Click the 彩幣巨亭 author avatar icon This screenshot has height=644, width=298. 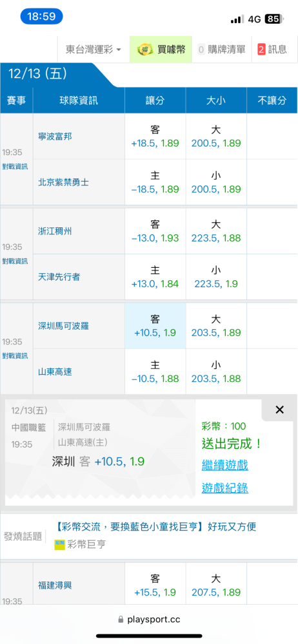point(60,545)
